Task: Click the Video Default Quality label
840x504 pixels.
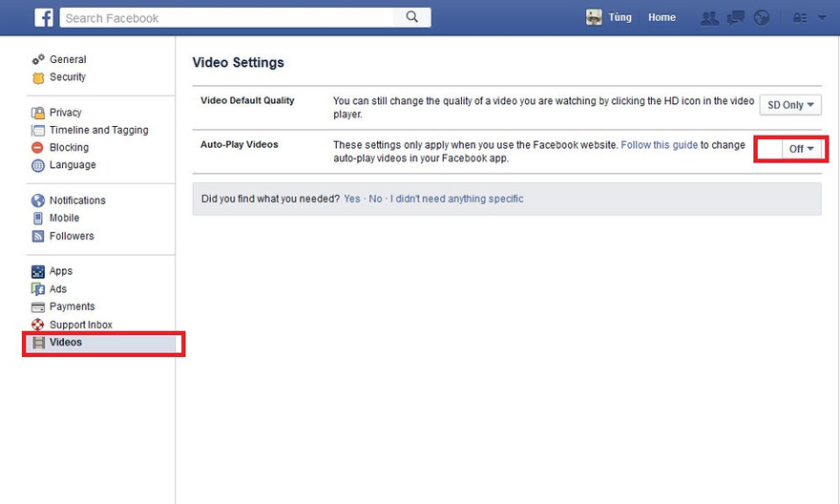Action: [247, 100]
